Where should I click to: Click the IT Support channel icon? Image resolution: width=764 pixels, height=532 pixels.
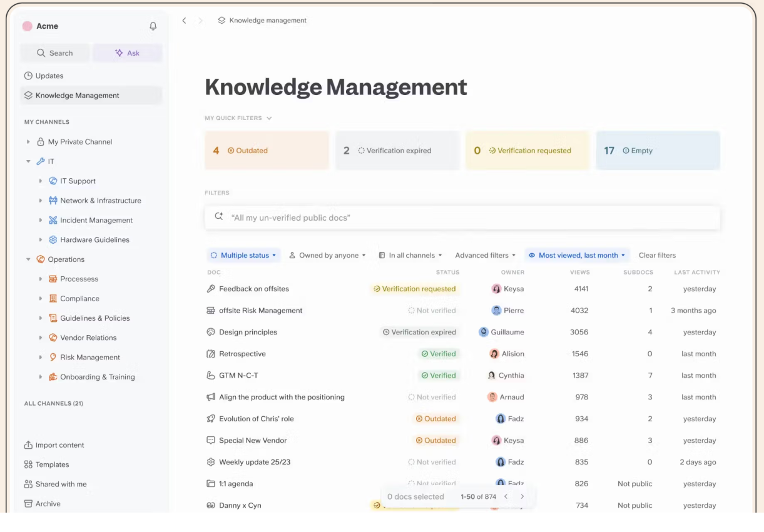pyautogui.click(x=53, y=181)
